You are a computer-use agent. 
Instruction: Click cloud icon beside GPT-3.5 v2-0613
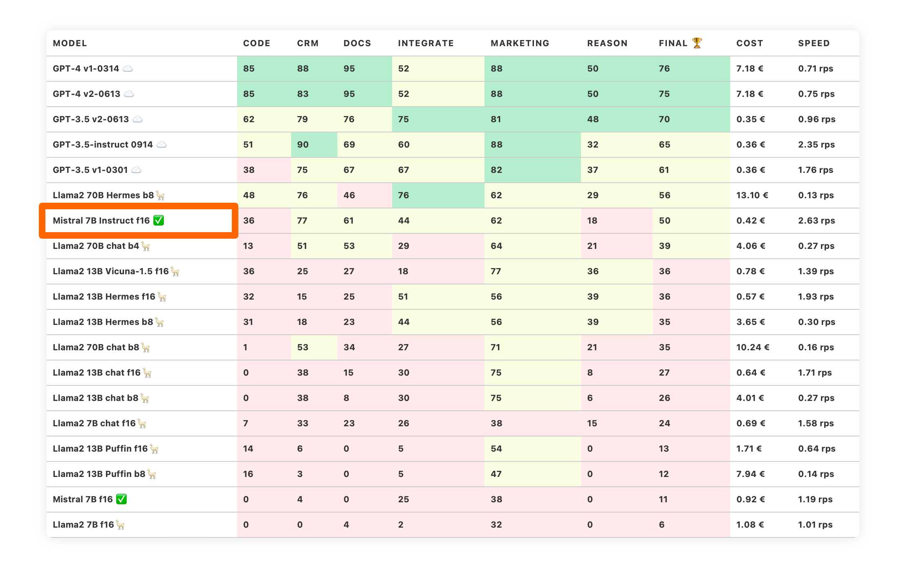coord(138,119)
